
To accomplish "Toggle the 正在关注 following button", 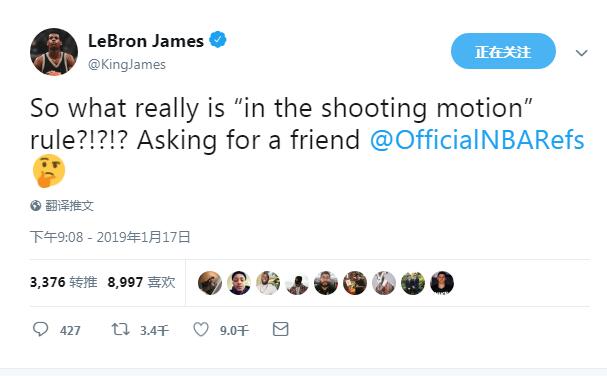I will click(x=503, y=51).
